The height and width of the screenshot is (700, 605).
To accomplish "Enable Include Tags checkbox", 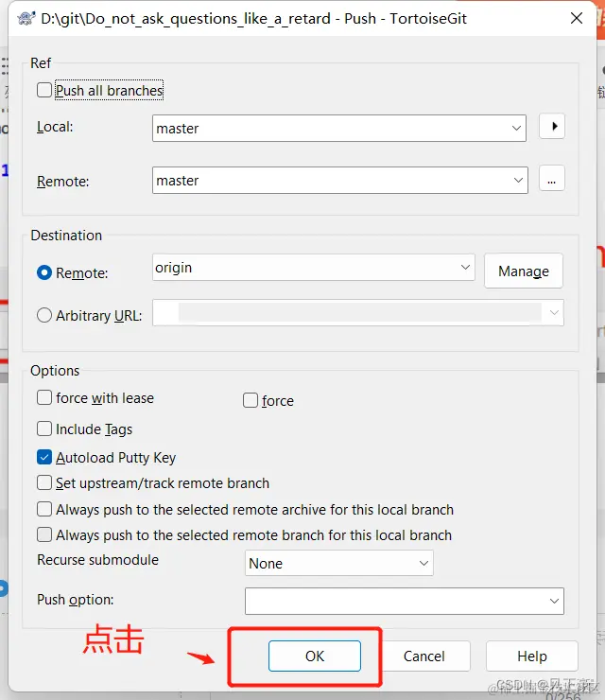I will (44, 429).
